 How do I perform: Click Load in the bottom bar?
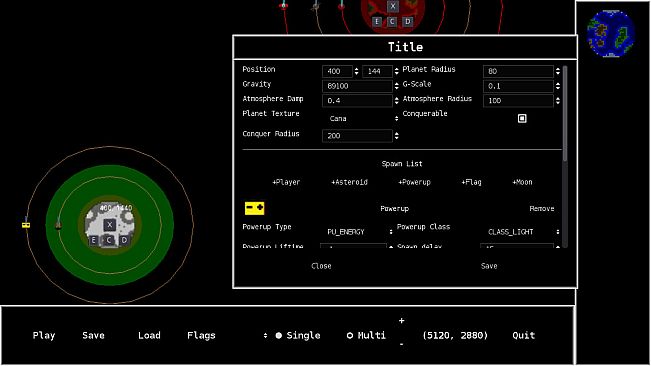click(x=149, y=335)
